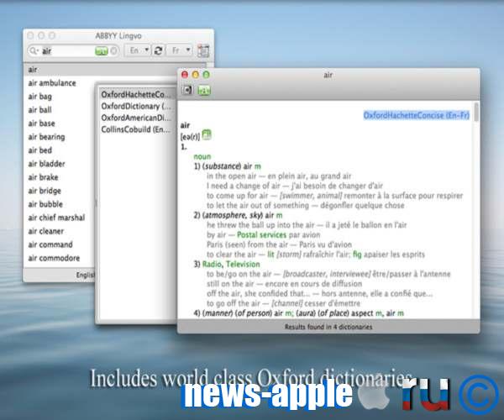Select 'air brake' in the word list
The height and width of the screenshot is (420, 504).
click(x=43, y=177)
